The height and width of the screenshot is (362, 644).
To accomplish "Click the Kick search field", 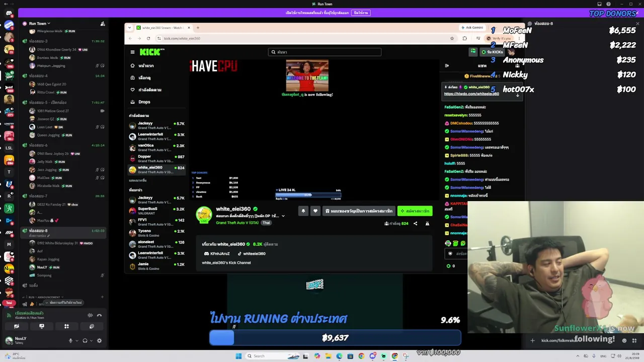I will 325,52.
